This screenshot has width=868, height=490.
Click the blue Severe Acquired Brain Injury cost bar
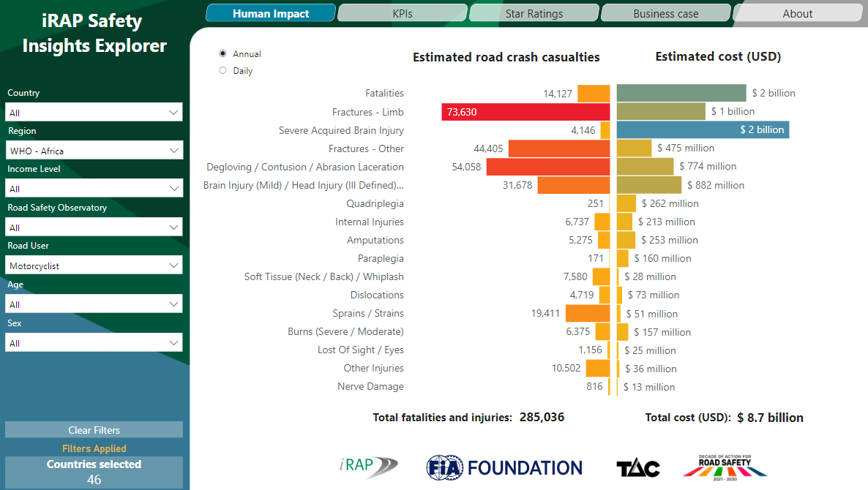click(703, 129)
